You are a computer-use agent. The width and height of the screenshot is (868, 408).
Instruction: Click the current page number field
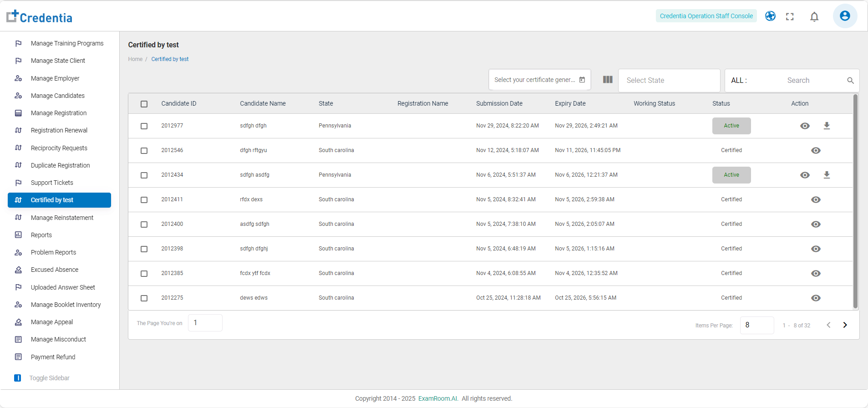tap(205, 323)
